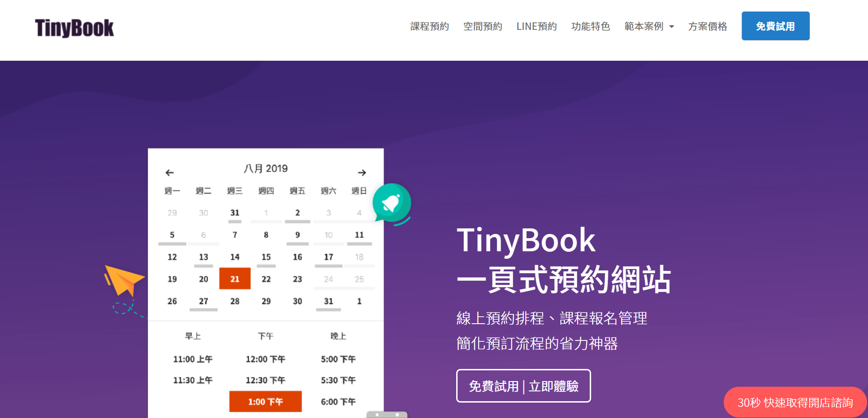Click 免費試用 | 立即體驗 button
Image resolution: width=868 pixels, height=418 pixels.
click(523, 386)
